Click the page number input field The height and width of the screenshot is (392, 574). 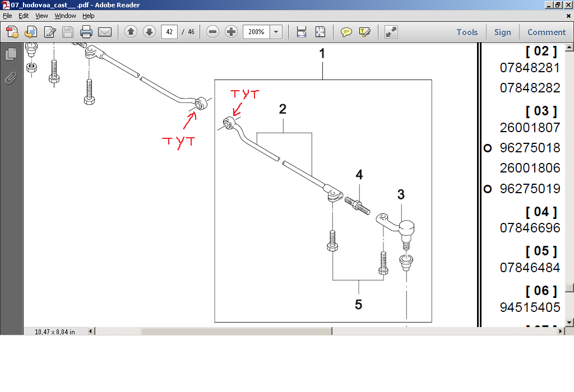[169, 32]
